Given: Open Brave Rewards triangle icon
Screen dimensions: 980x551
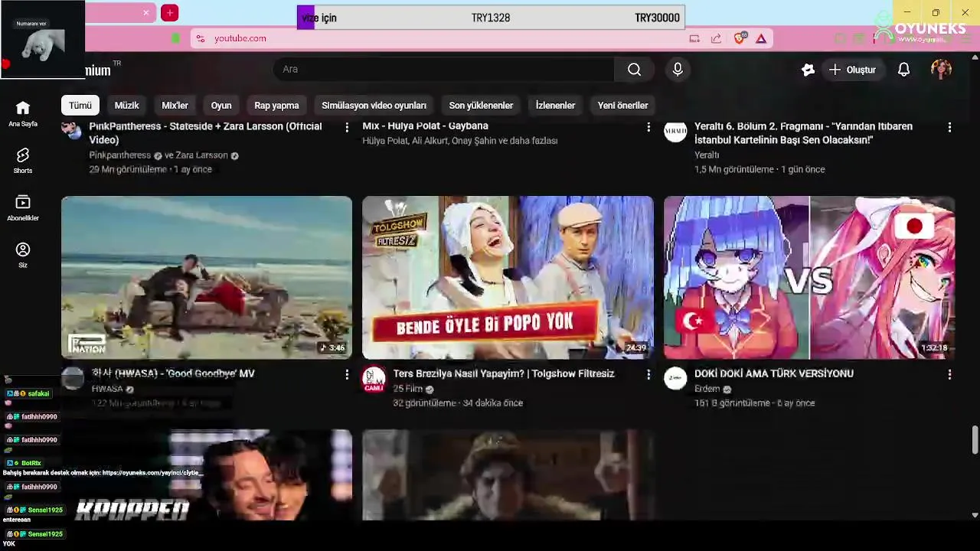Looking at the screenshot, I should [761, 38].
